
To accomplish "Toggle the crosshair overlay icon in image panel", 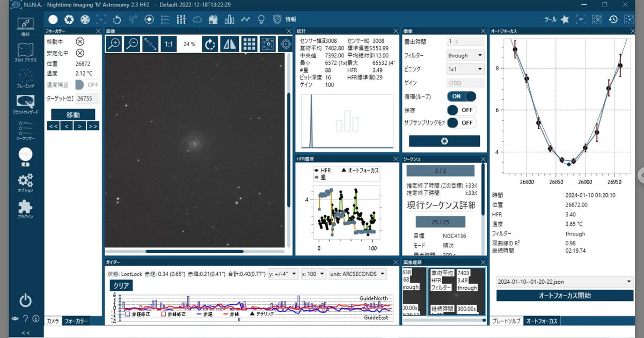I will coord(286,44).
